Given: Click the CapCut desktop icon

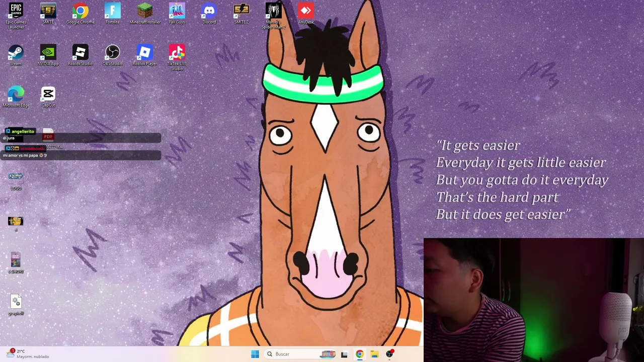Looking at the screenshot, I should (x=48, y=97).
